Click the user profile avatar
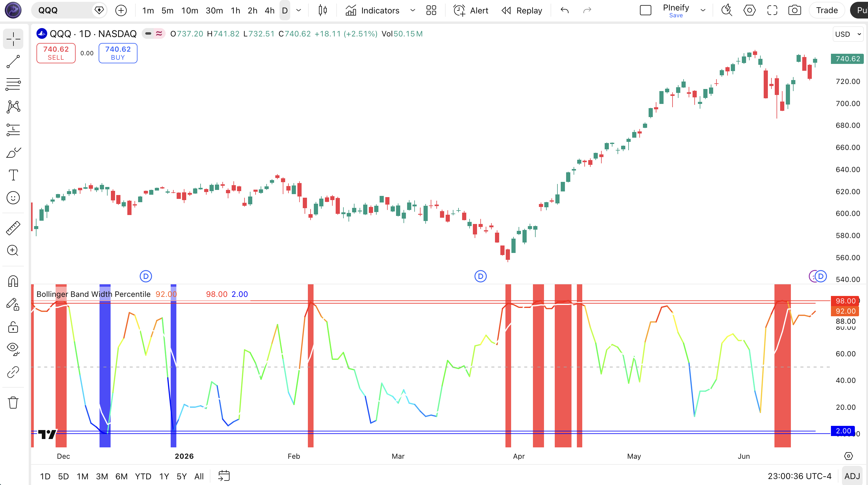 point(13,10)
